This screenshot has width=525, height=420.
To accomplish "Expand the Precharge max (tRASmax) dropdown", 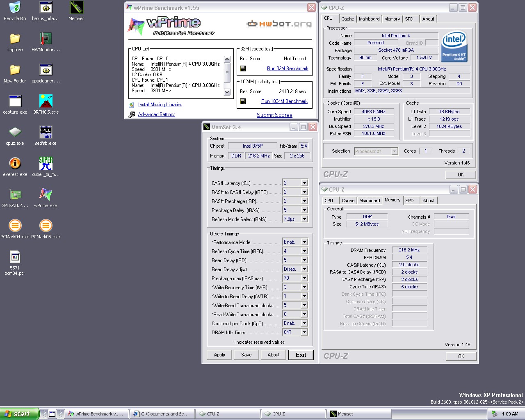I will point(304,278).
